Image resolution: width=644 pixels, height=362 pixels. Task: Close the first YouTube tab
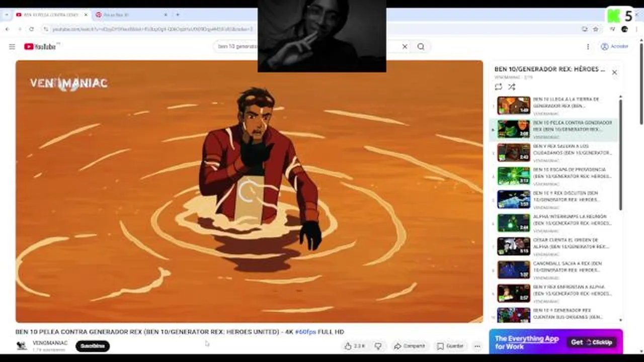(86, 15)
